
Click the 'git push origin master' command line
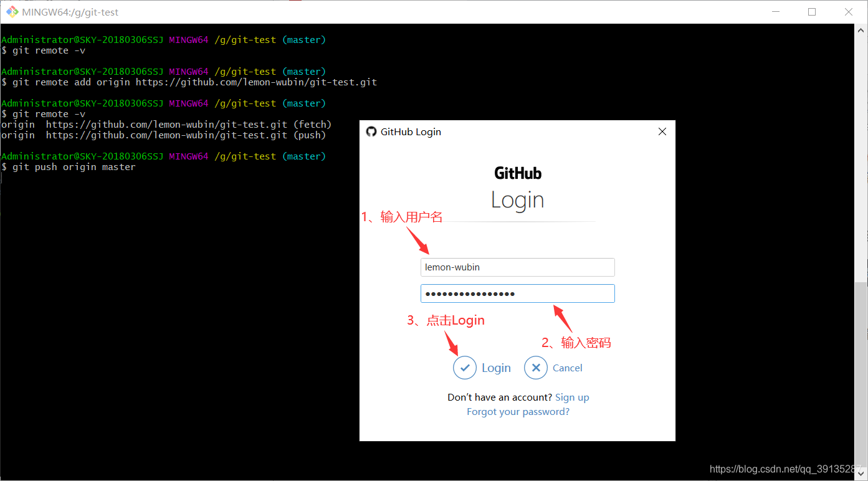pyautogui.click(x=69, y=167)
